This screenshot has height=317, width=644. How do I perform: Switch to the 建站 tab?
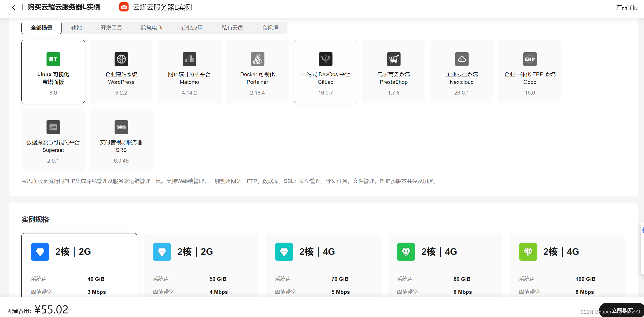pyautogui.click(x=77, y=28)
